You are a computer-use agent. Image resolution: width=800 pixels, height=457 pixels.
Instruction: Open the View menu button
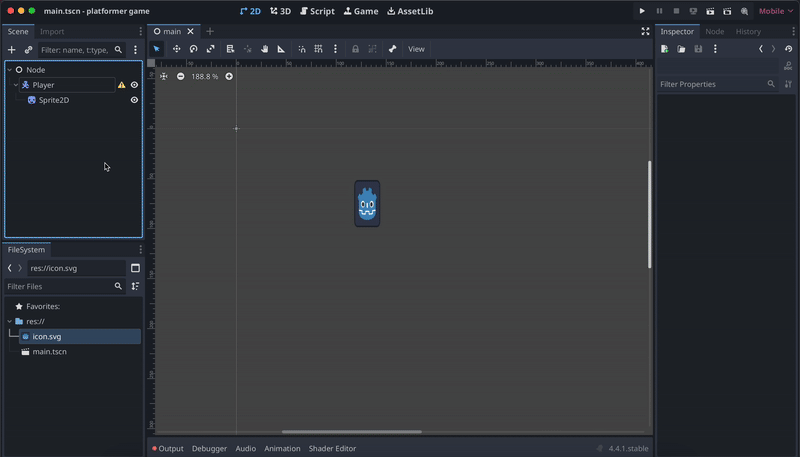pyautogui.click(x=416, y=49)
